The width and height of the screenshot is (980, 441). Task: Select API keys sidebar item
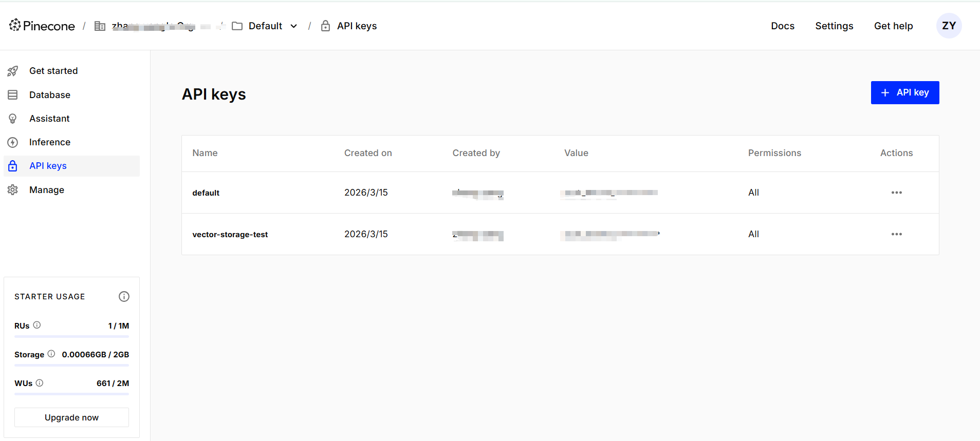coord(72,166)
